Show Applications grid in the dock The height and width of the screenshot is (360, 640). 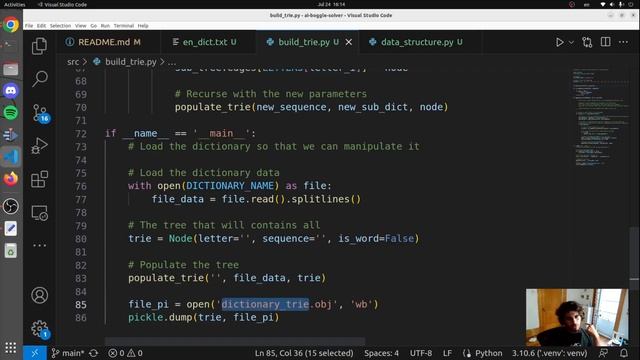(11, 348)
